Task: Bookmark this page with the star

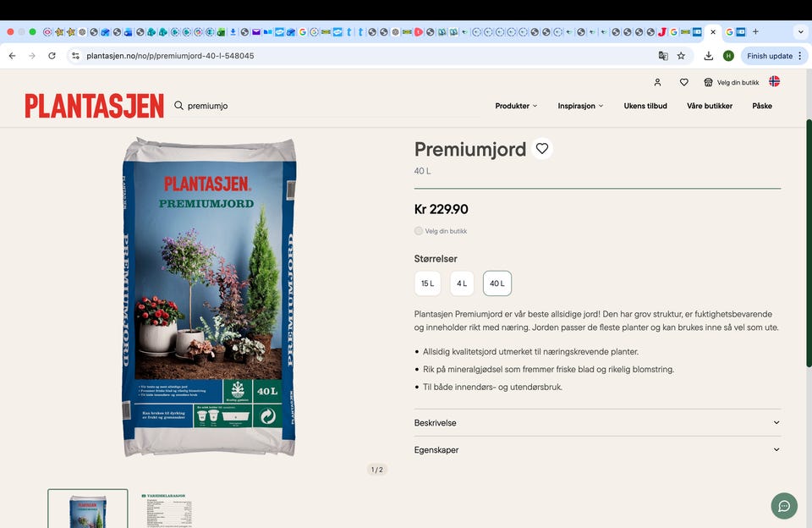Action: coord(681,56)
